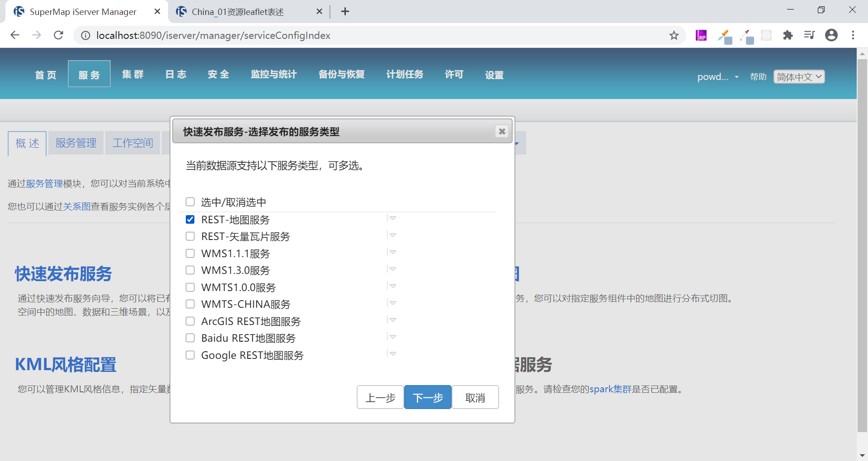Follow the 服务管理 link in description
Viewport: 868px width, 461px height.
pos(44,183)
